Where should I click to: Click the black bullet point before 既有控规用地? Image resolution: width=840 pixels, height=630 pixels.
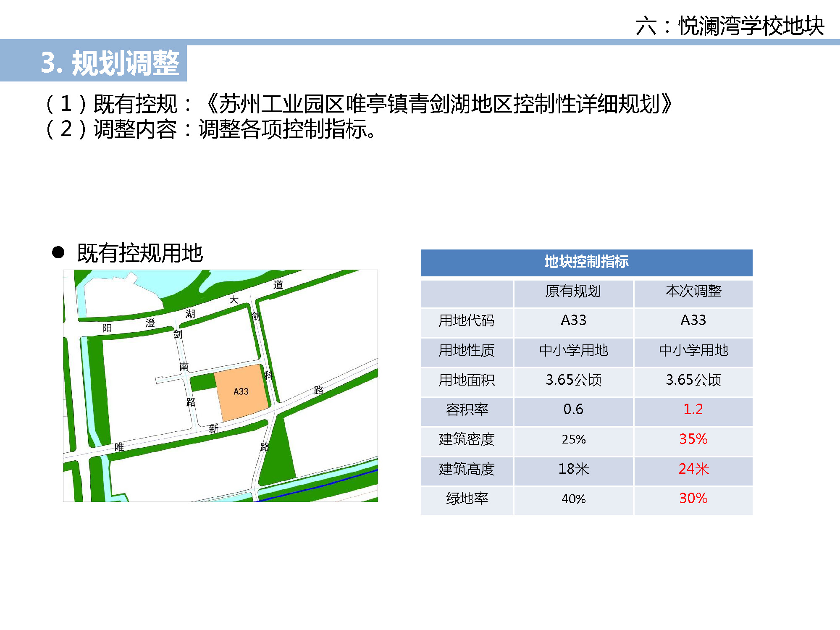(x=58, y=252)
